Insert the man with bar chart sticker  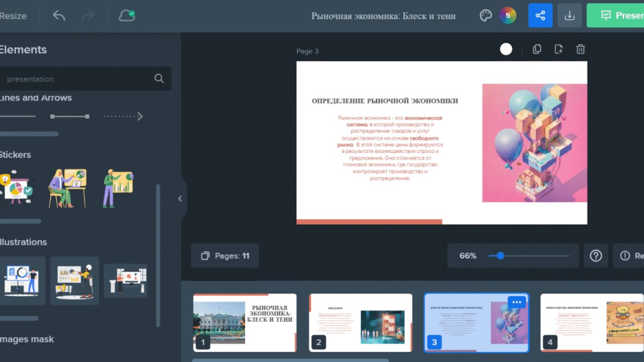[x=118, y=188]
